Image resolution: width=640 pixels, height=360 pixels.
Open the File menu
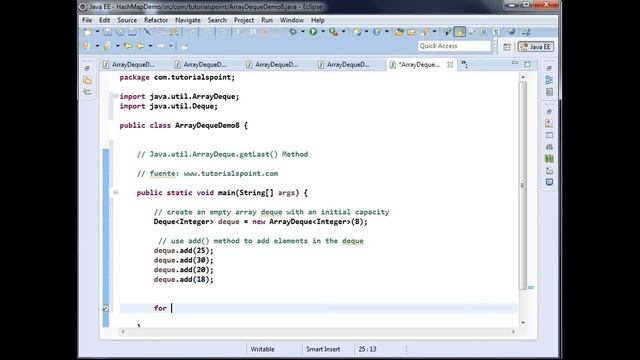tap(87, 20)
